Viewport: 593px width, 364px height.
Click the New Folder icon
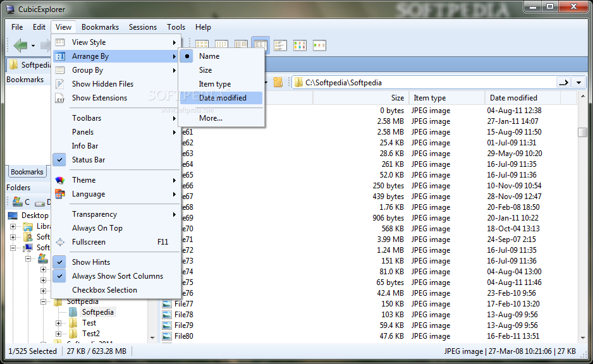(x=278, y=82)
